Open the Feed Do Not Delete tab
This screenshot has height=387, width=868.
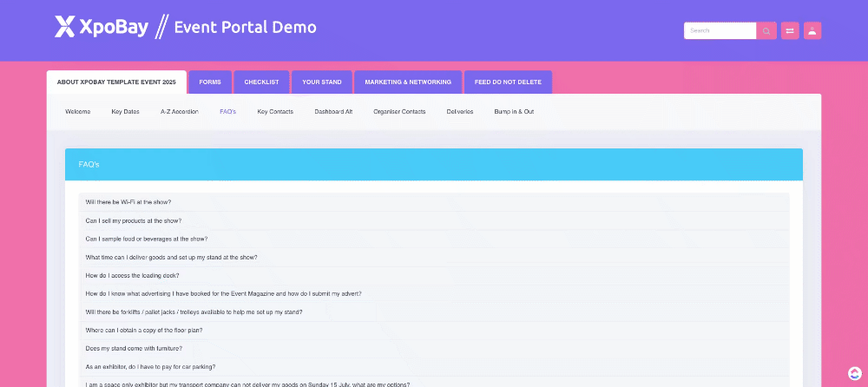(x=508, y=82)
